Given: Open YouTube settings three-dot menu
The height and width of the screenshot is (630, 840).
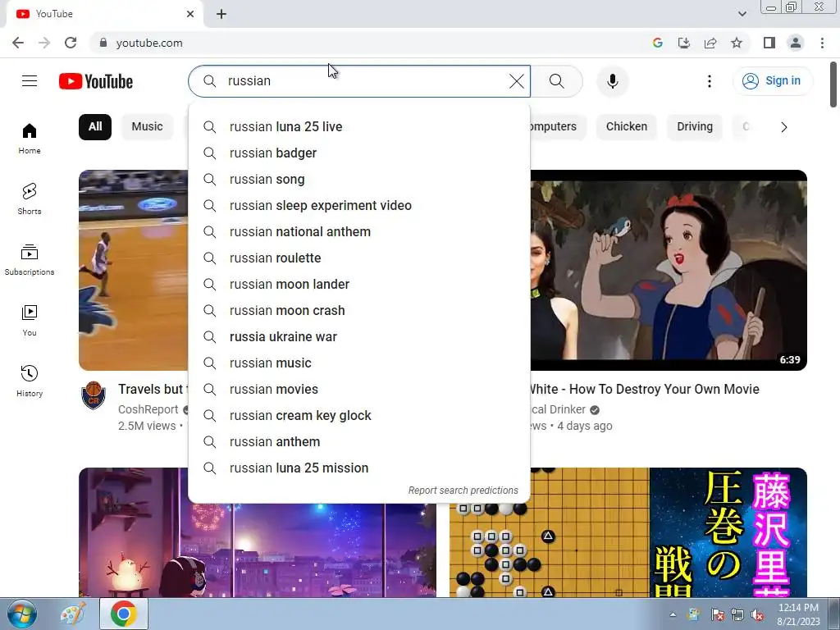Looking at the screenshot, I should click(x=710, y=81).
